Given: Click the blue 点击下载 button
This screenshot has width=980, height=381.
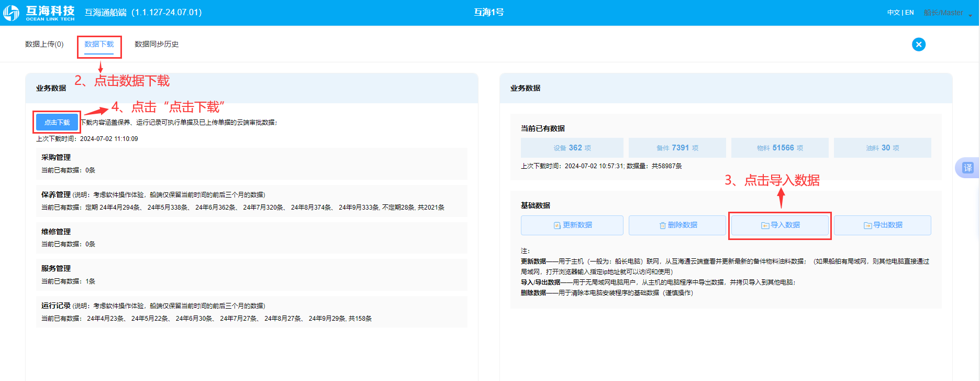Looking at the screenshot, I should point(57,122).
